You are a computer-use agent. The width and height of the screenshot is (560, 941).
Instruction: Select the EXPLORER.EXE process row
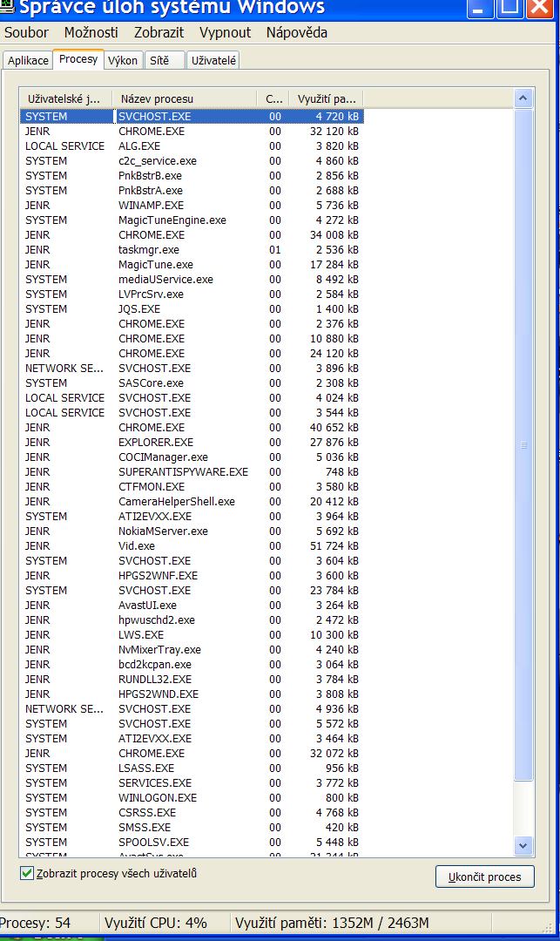click(x=192, y=443)
